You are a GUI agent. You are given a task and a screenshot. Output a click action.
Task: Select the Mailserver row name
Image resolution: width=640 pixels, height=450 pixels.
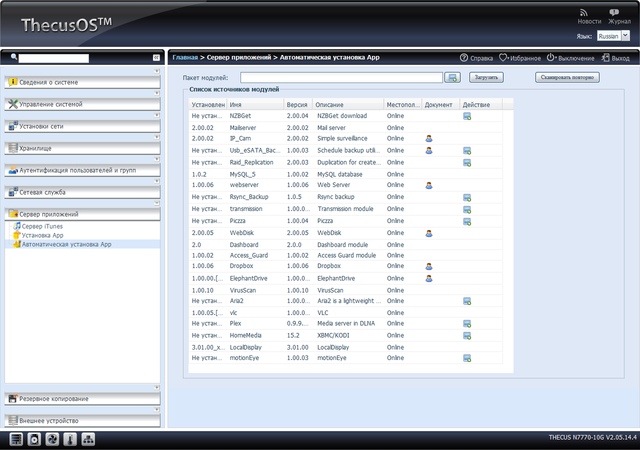pyautogui.click(x=243, y=128)
